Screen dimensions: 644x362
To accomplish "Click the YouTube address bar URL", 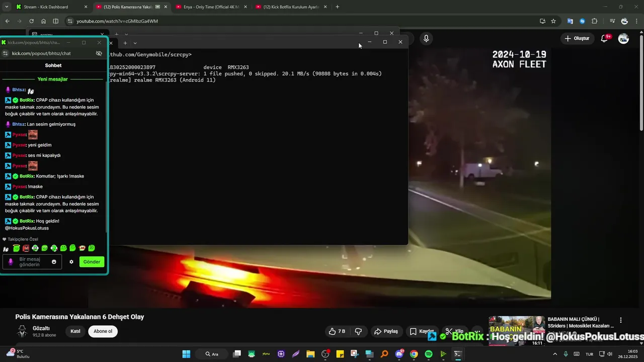I will point(117,21).
